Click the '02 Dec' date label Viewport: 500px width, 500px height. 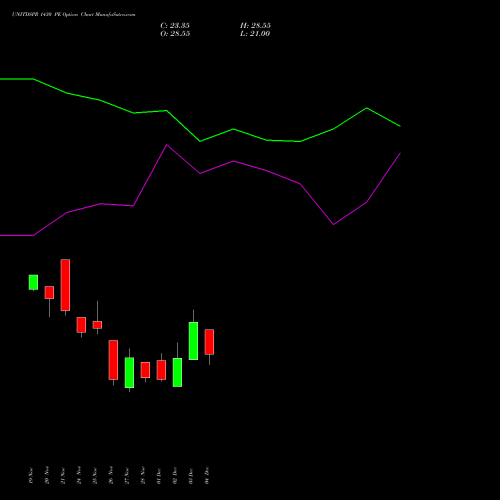[x=175, y=475]
